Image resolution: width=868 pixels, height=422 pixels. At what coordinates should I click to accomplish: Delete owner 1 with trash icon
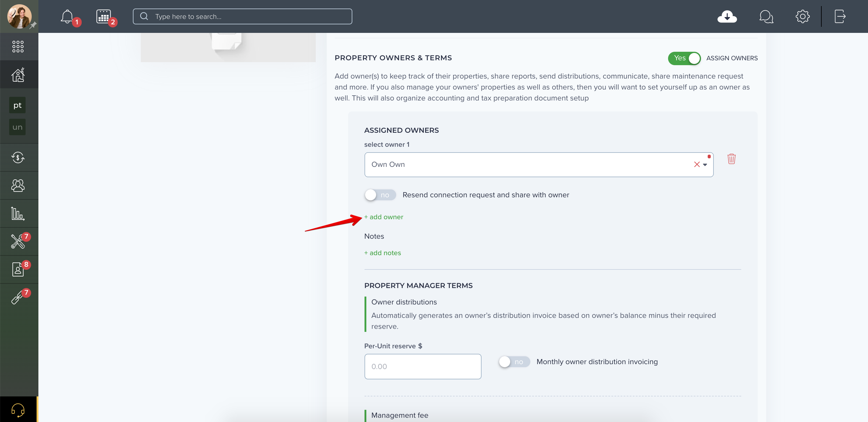click(731, 159)
